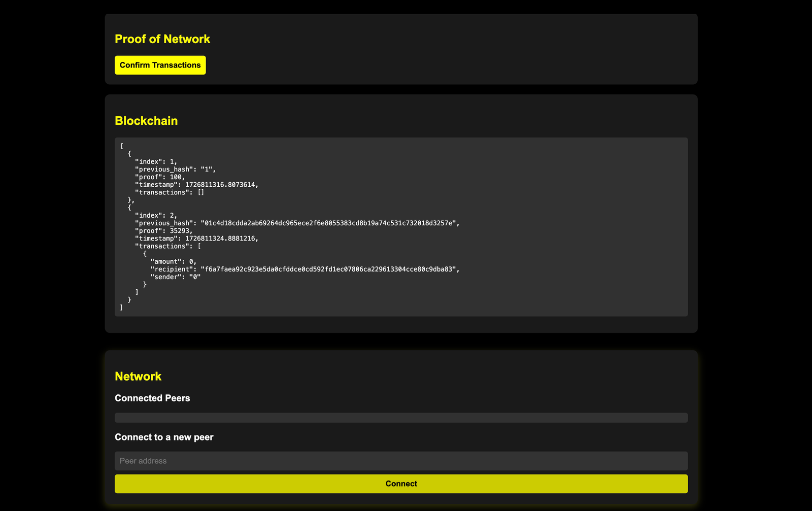Screen dimensions: 812x511
Task: Click the Proof of Network heading
Action: 162,39
